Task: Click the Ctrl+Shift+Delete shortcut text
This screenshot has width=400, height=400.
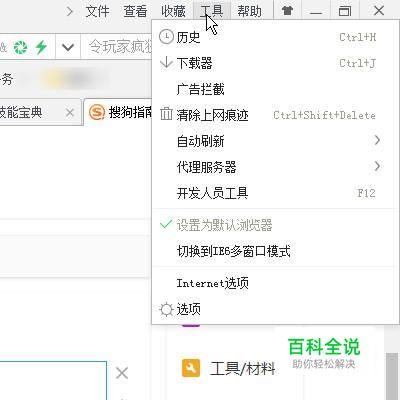Action: coord(324,115)
